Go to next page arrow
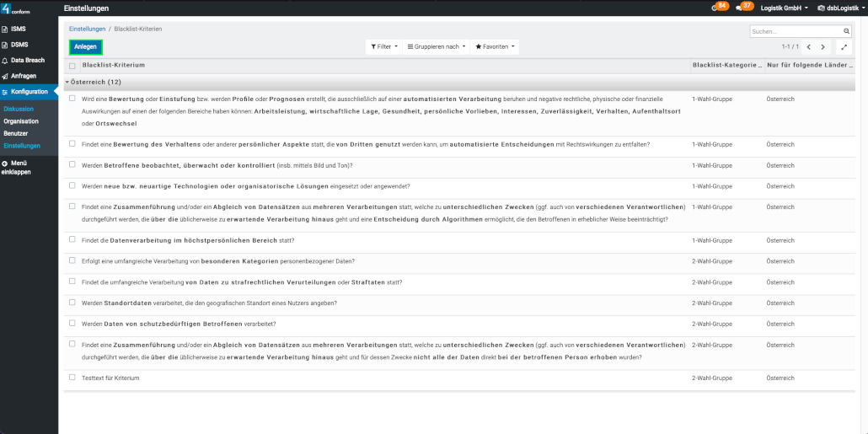The height and width of the screenshot is (434, 868). (823, 47)
